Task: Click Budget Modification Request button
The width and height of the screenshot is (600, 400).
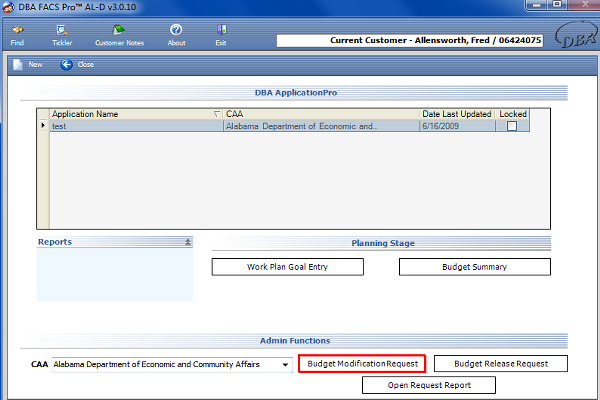Action: (362, 364)
